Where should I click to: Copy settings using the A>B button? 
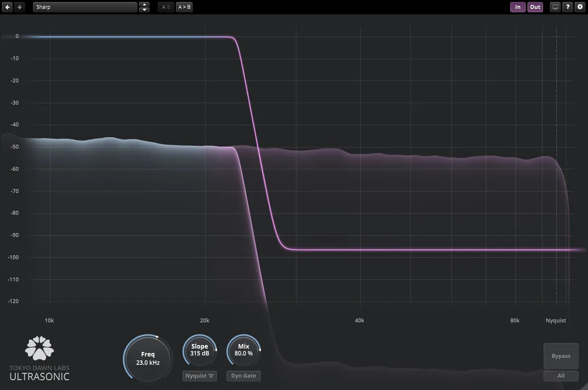184,7
